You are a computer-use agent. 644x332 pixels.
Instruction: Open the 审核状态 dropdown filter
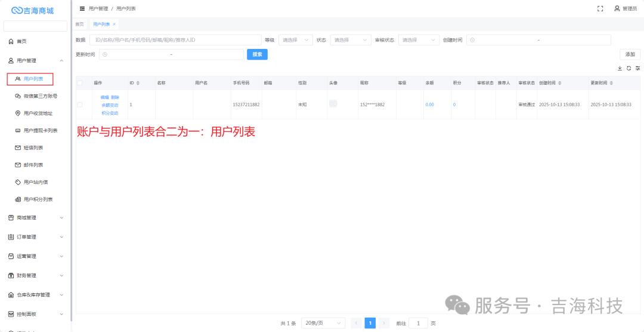point(419,40)
